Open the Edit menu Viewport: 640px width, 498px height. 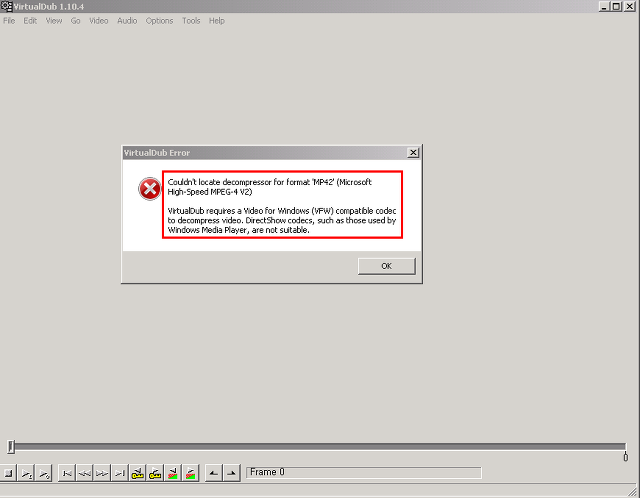pos(30,20)
